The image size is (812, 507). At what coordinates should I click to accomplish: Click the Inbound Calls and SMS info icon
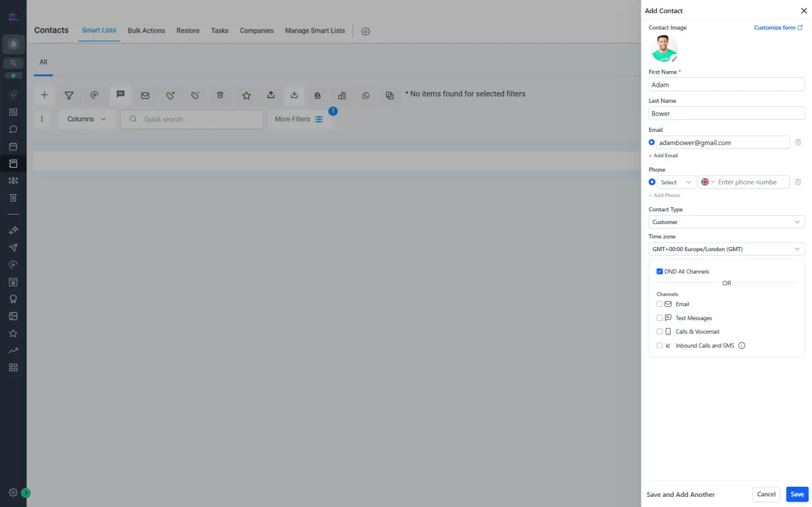(742, 345)
